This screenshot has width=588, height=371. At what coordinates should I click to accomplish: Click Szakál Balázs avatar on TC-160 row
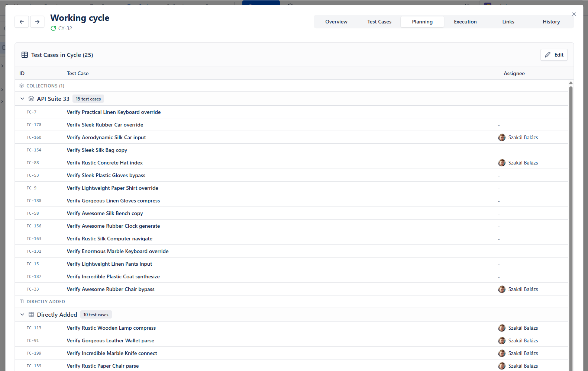(x=502, y=137)
